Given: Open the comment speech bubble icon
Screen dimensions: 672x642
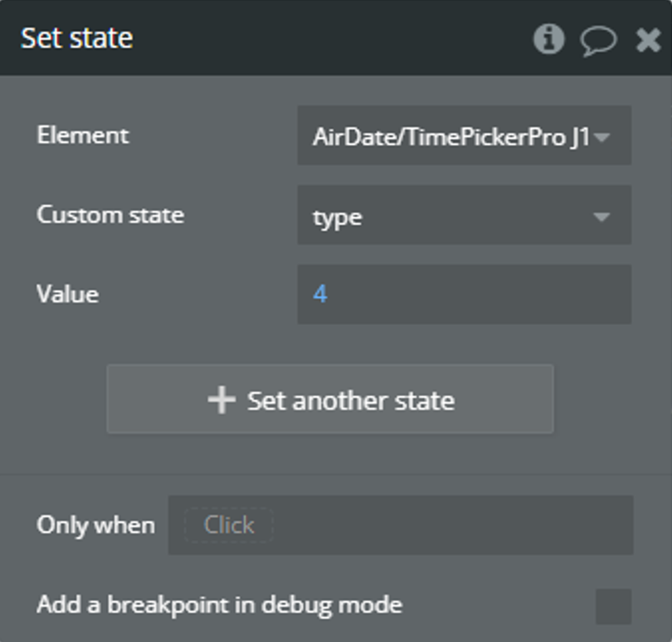Looking at the screenshot, I should [x=598, y=41].
